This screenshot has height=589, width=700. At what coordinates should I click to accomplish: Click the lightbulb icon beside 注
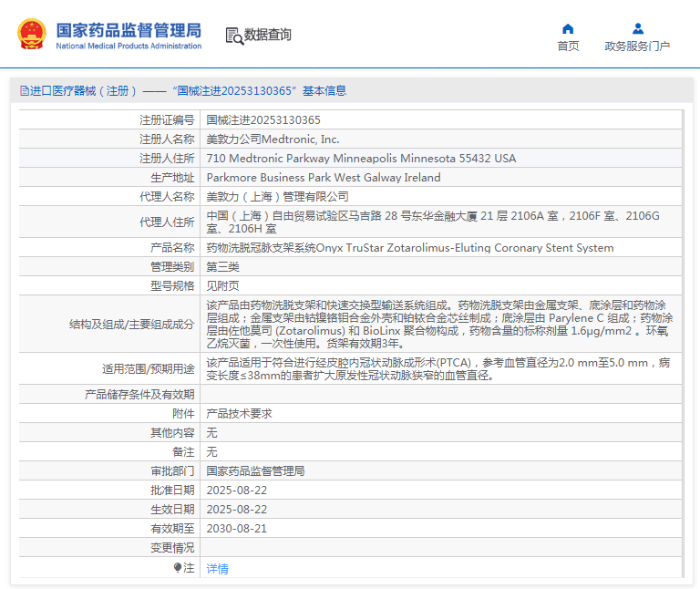[178, 567]
